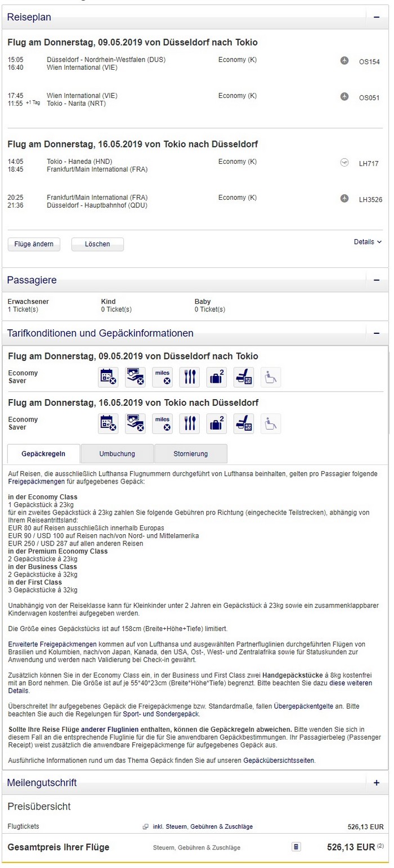
Task: Expand the Meilengutschrift section
Action: click(377, 782)
